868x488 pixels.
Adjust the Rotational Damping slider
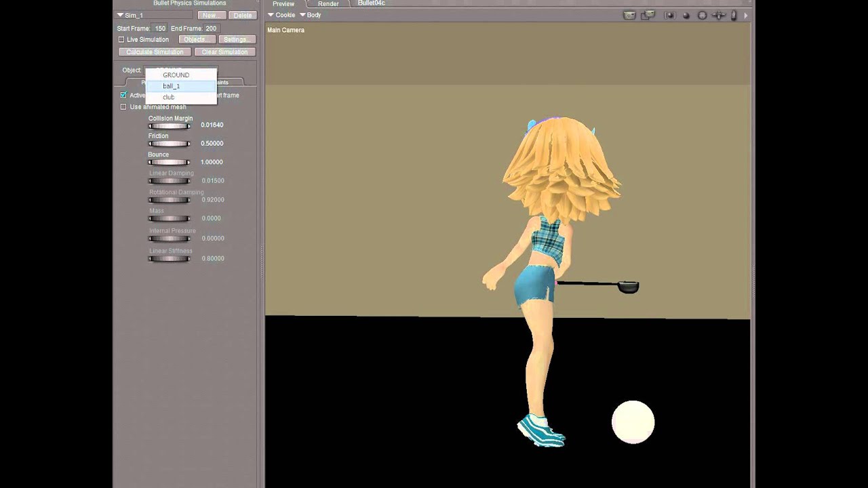click(x=169, y=200)
